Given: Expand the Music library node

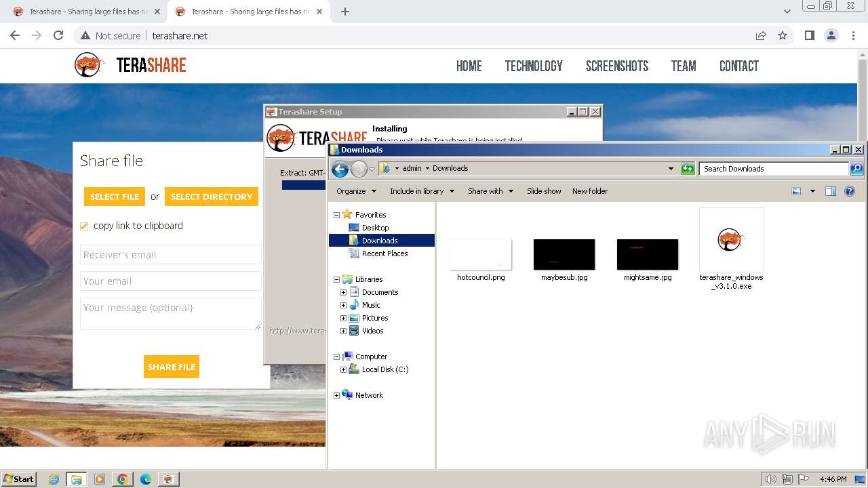Looking at the screenshot, I should pos(343,305).
